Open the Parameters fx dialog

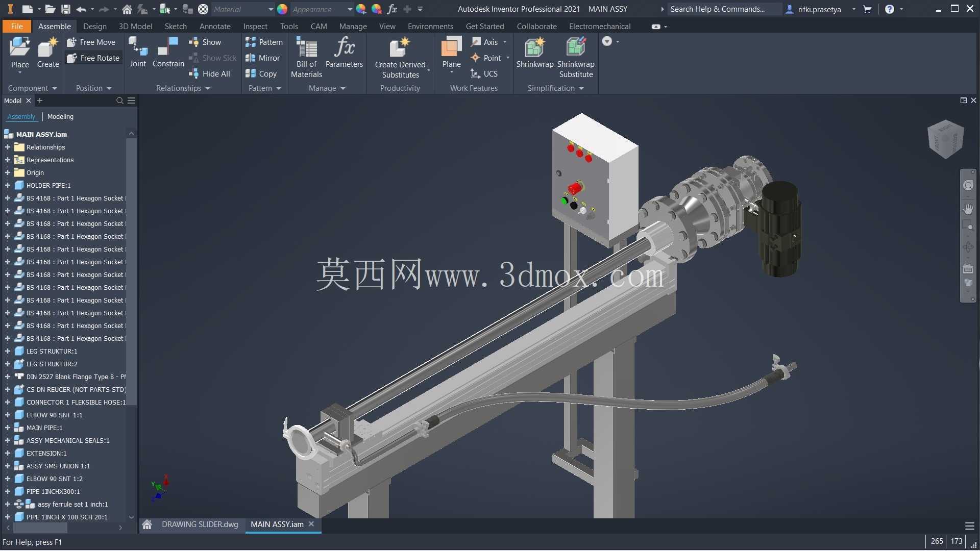(x=344, y=52)
